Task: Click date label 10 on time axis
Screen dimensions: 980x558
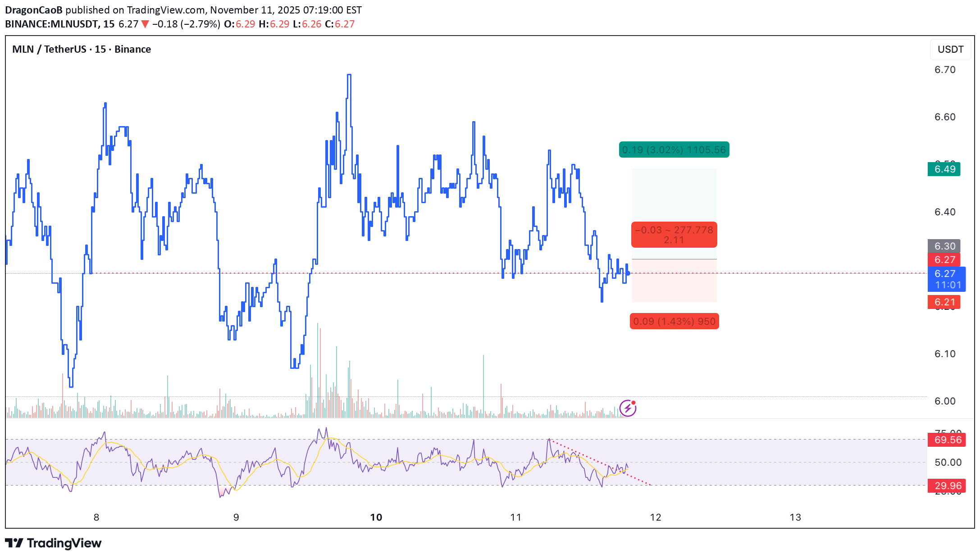Action: [376, 517]
